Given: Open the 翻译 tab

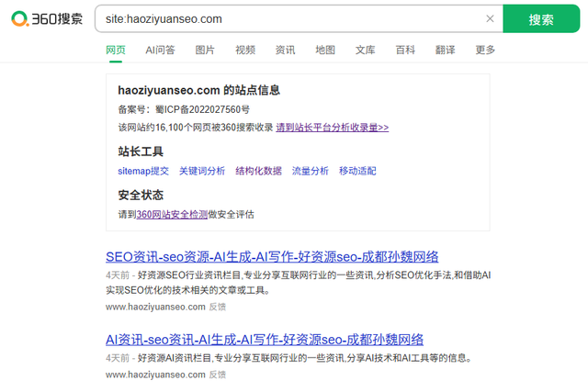Looking at the screenshot, I should pyautogui.click(x=445, y=50).
